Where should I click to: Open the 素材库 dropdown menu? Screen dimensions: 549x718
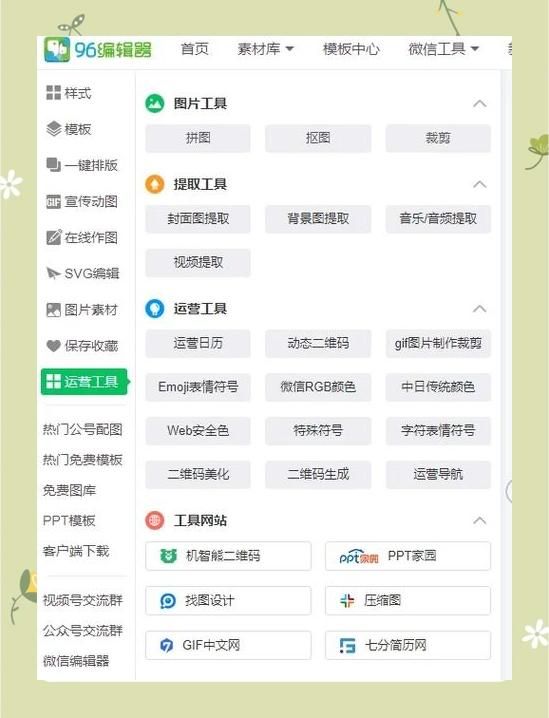266,49
